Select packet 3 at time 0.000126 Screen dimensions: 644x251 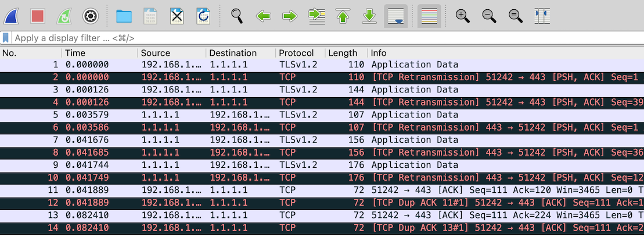[x=322, y=90]
